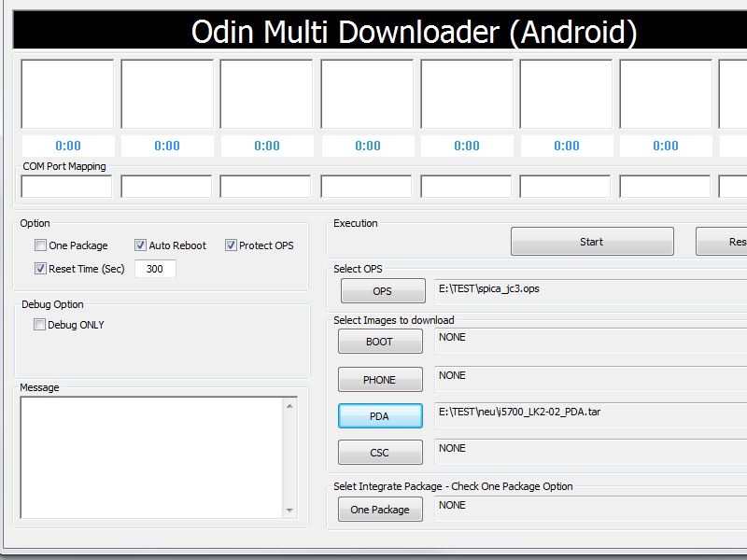Browse for an OPS file
Image resolution: width=747 pixels, height=560 pixels.
click(x=383, y=291)
